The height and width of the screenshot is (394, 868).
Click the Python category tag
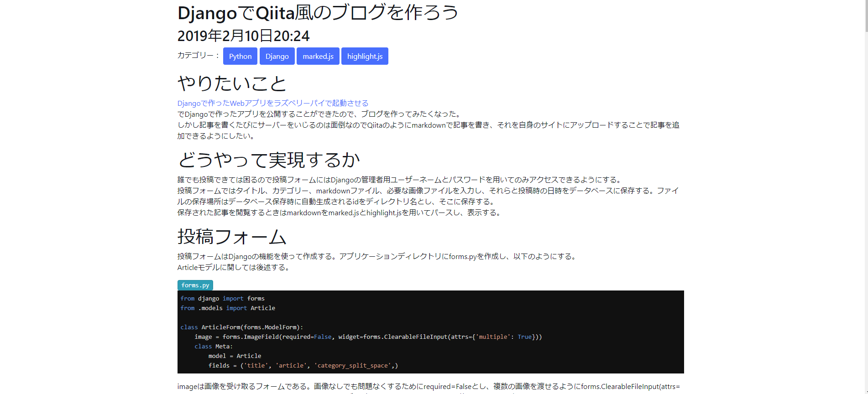pos(240,56)
